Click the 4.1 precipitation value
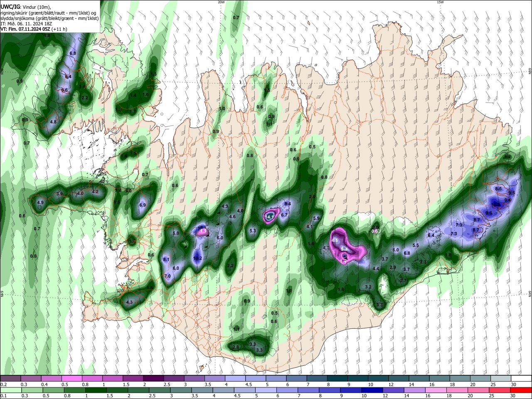Image resolution: width=532 pixels, height=399 pixels. coord(309,227)
